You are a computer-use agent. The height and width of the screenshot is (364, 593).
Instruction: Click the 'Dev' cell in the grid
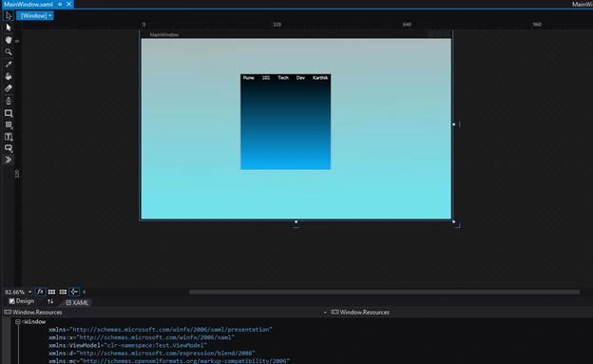300,78
